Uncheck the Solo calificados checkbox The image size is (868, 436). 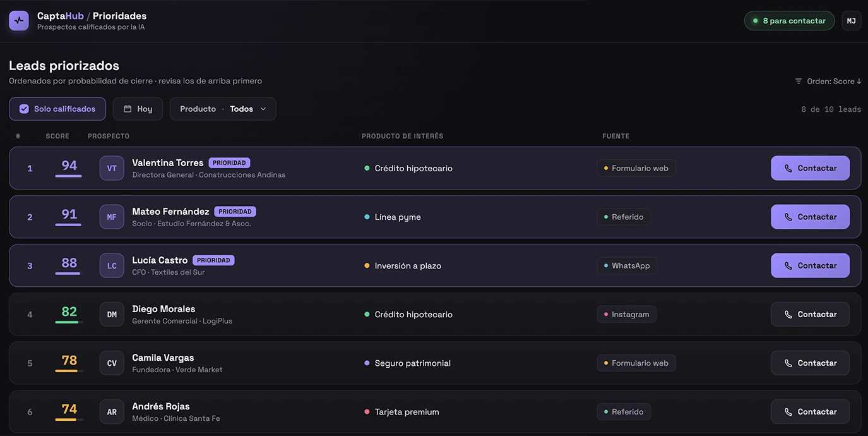(x=24, y=109)
